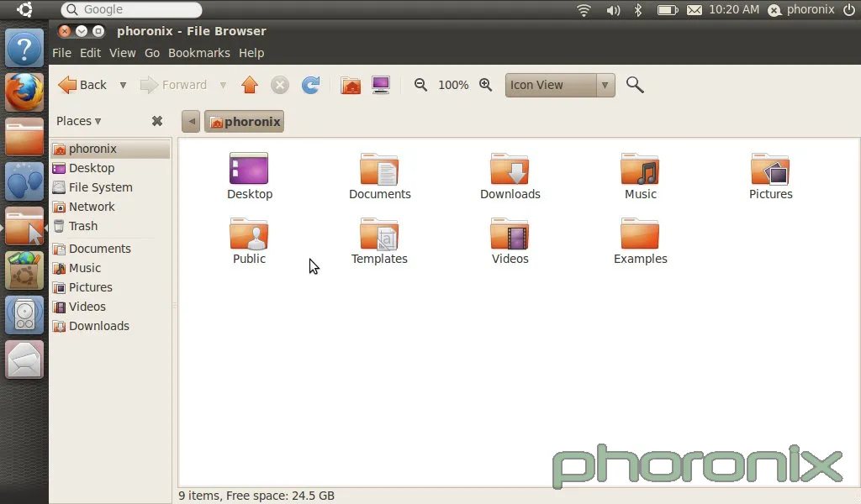Select Network in the sidebar

coord(111,206)
